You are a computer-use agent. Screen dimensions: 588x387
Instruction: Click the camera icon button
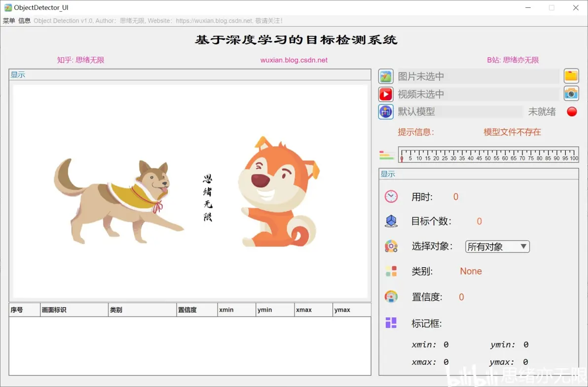571,93
